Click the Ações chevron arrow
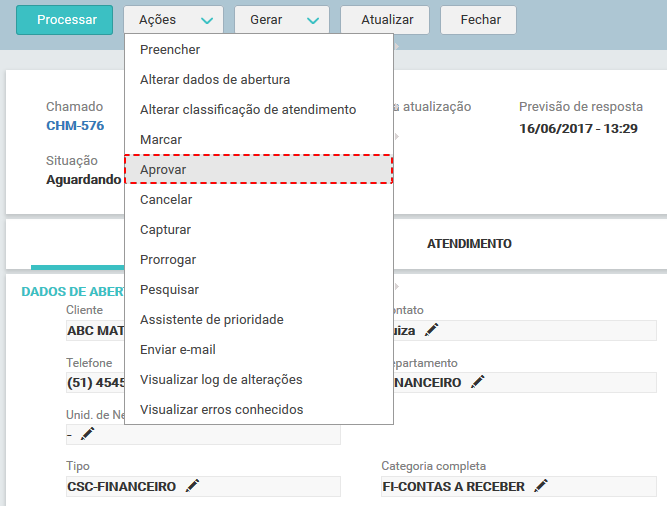 [x=207, y=20]
